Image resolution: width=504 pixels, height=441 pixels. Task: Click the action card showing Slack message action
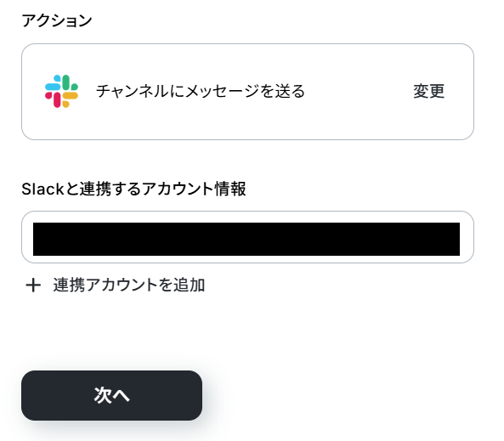tap(247, 92)
